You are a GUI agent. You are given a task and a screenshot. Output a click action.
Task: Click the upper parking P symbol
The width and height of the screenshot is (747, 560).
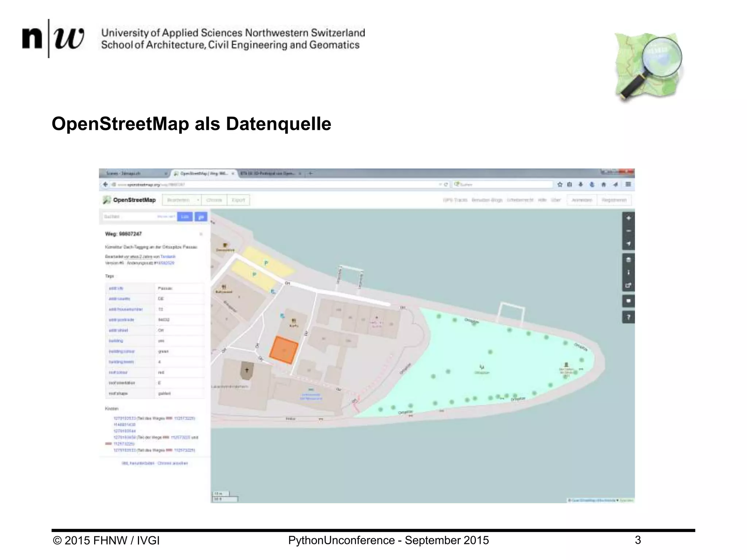pyautogui.click(x=266, y=263)
